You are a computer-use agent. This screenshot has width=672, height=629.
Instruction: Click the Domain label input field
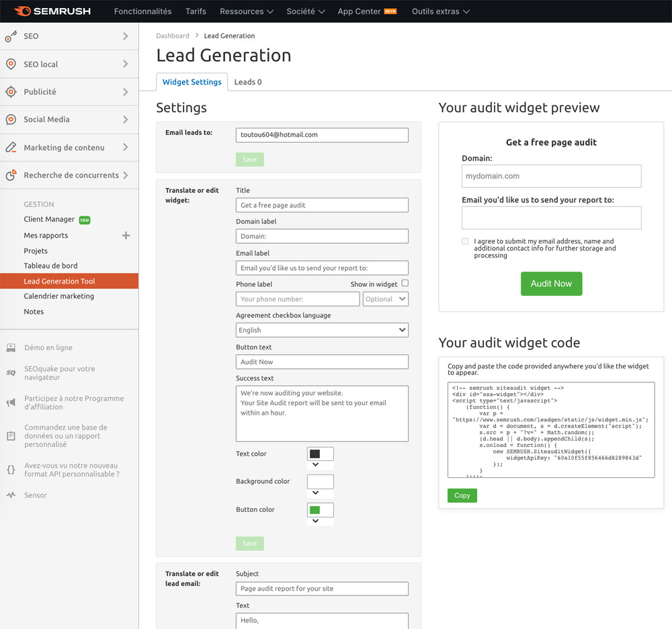[x=322, y=236]
